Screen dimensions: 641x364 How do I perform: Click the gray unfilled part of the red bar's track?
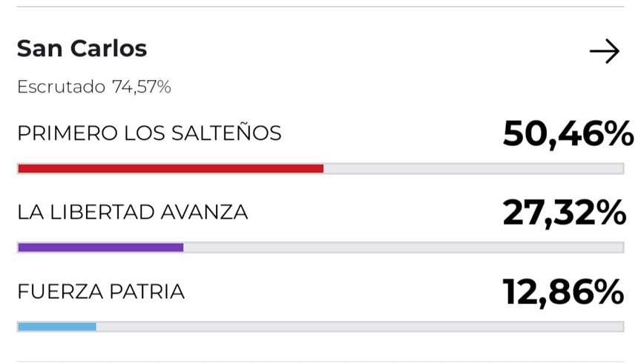click(x=473, y=168)
